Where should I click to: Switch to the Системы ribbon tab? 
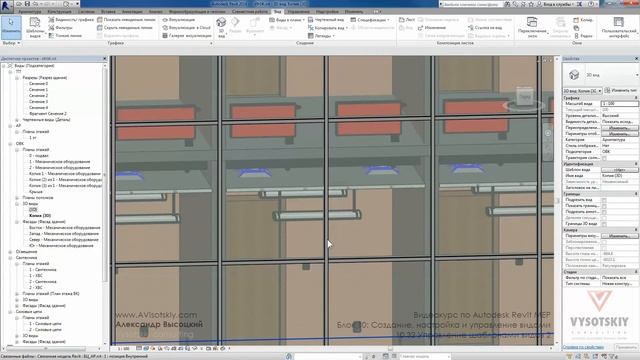coord(86,12)
